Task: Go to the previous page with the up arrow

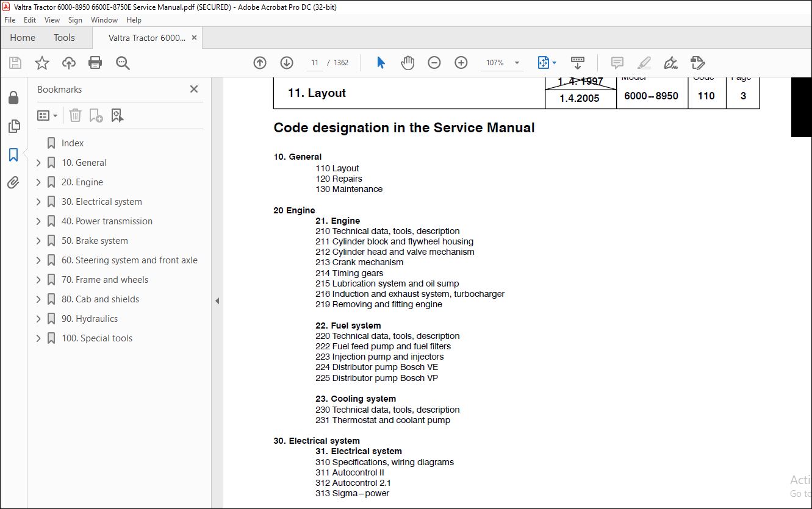Action: pyautogui.click(x=260, y=63)
